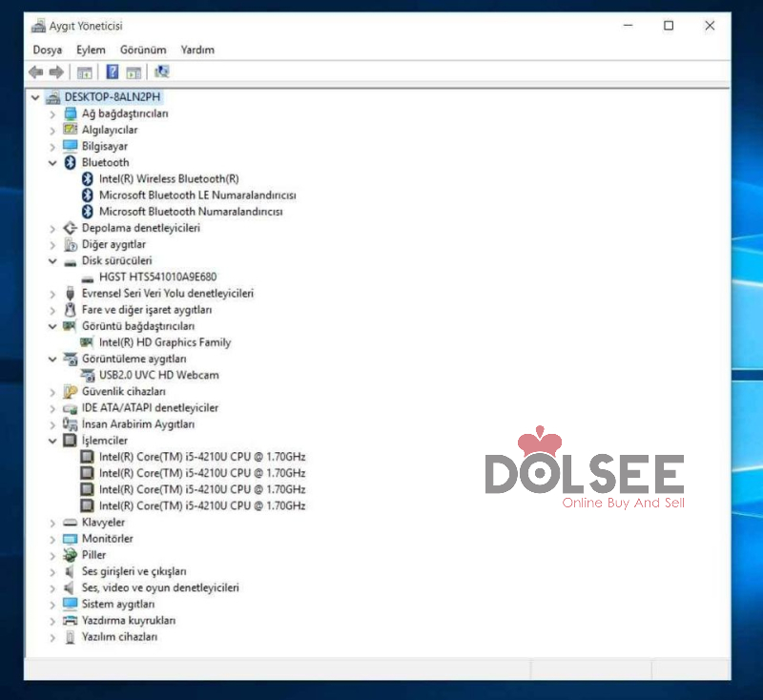Collapse the İşlemciler processor list
This screenshot has width=763, height=700.
coord(52,441)
